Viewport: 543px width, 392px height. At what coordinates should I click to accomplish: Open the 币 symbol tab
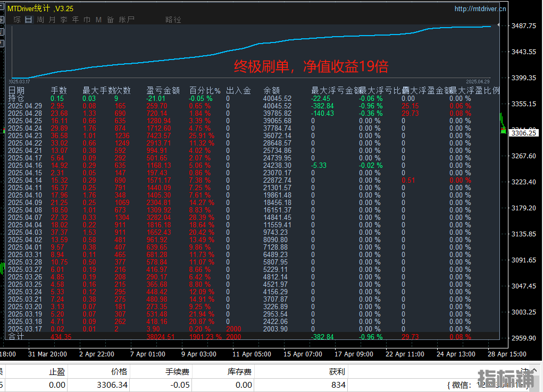[87, 20]
